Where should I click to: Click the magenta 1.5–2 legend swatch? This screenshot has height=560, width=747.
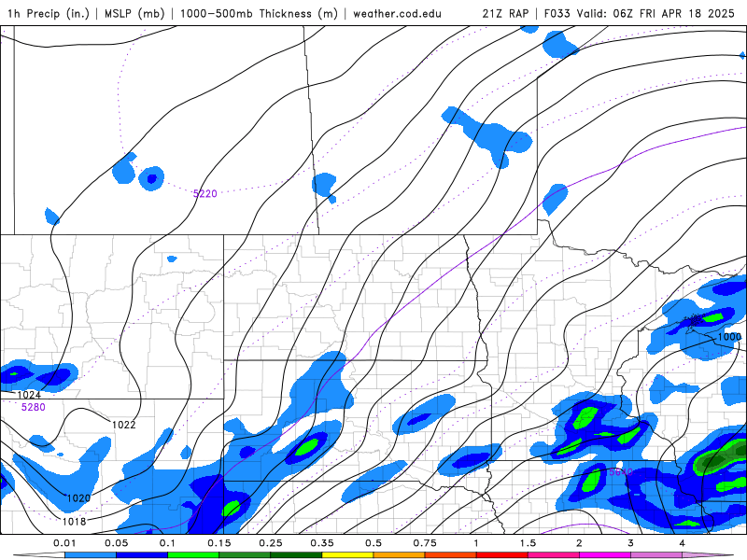click(x=554, y=555)
